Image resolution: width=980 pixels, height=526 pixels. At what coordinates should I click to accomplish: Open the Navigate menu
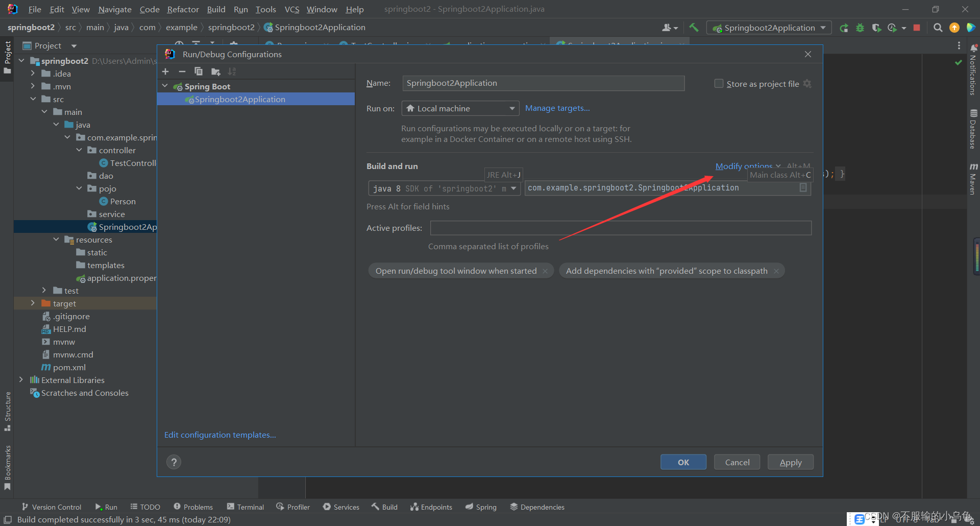115,9
